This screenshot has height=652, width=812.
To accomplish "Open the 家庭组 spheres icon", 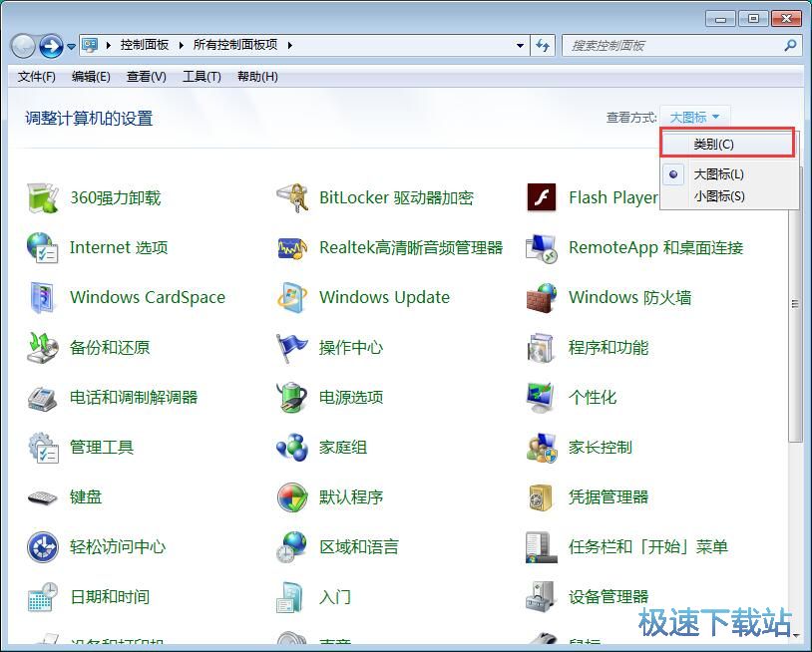I will coord(292,447).
